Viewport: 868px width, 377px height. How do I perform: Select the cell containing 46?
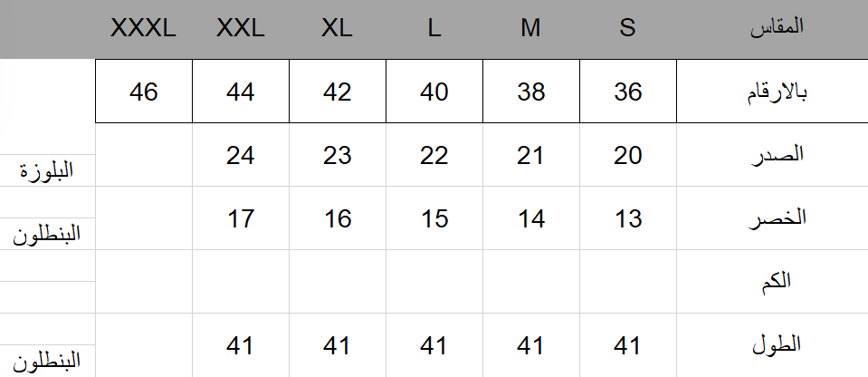[x=144, y=92]
